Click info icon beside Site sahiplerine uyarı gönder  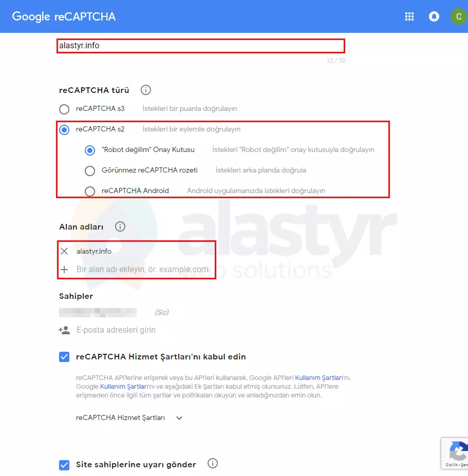point(213,464)
